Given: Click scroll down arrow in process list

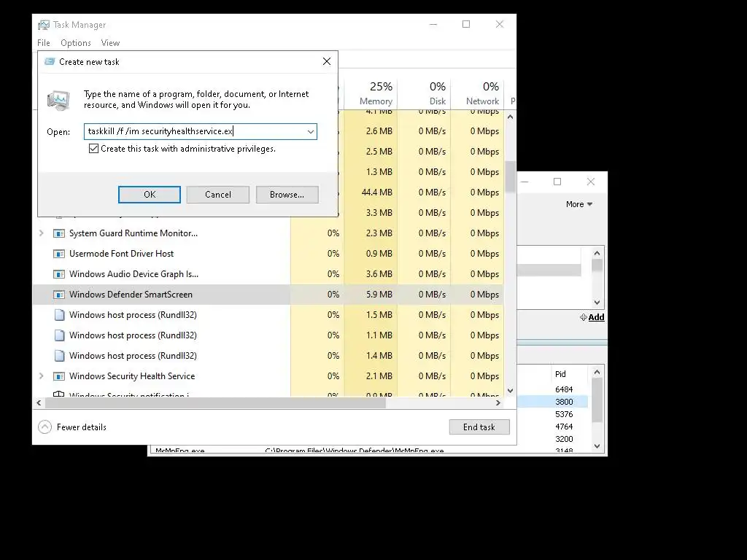Looking at the screenshot, I should 510,391.
